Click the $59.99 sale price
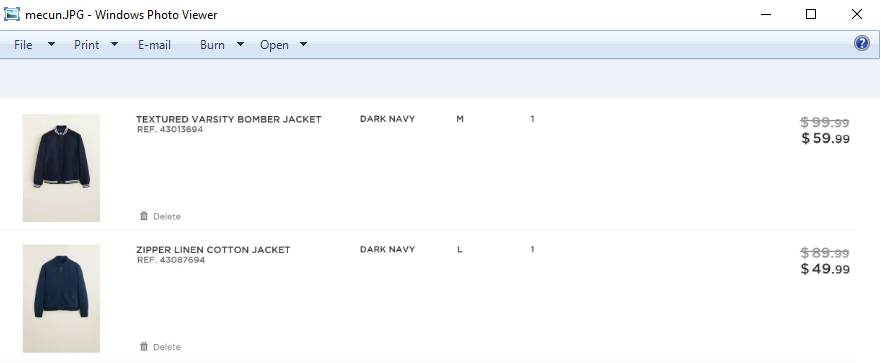 click(x=825, y=138)
